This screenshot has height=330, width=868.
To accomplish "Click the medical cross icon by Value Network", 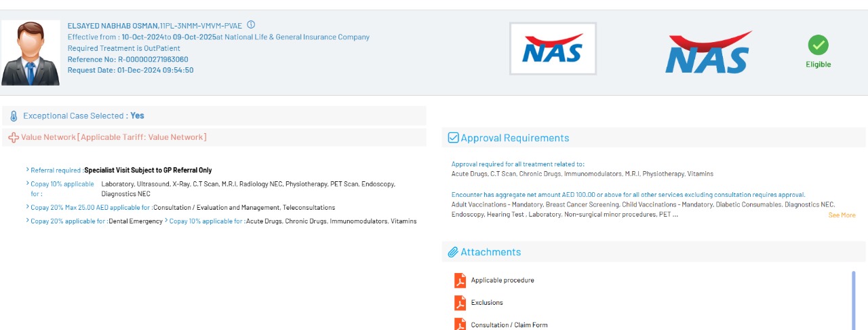I will click(x=14, y=138).
